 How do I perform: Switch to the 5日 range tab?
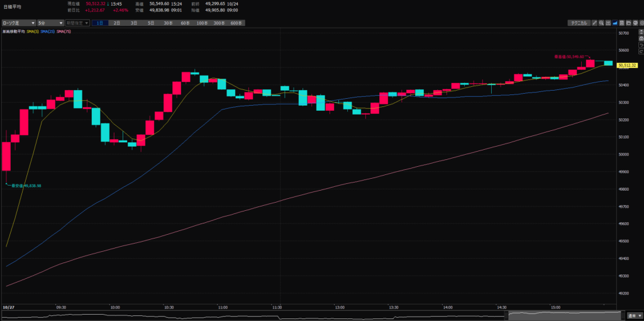tap(151, 23)
